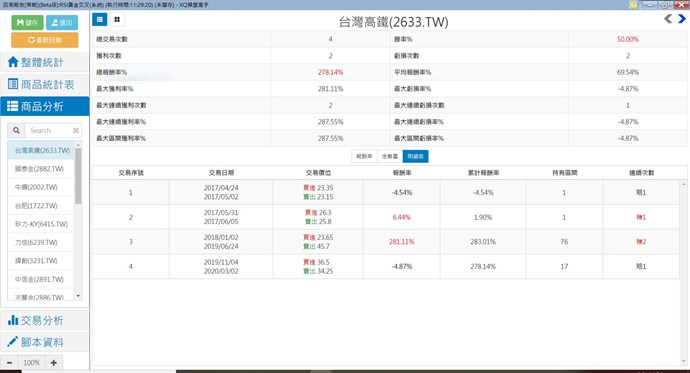Click the 持有區間 column header
Image resolution: width=690 pixels, height=373 pixels.
click(565, 173)
